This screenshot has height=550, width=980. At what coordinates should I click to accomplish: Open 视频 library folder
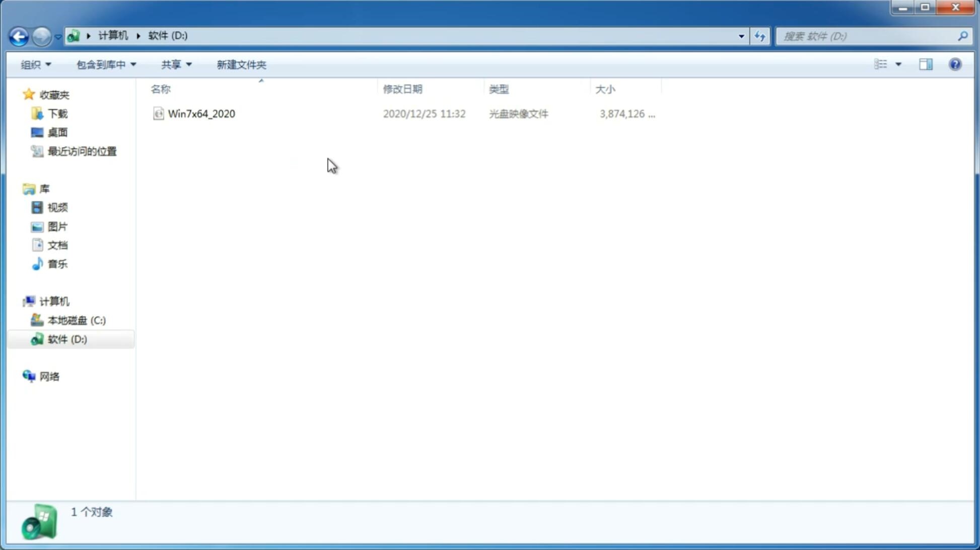tap(57, 207)
